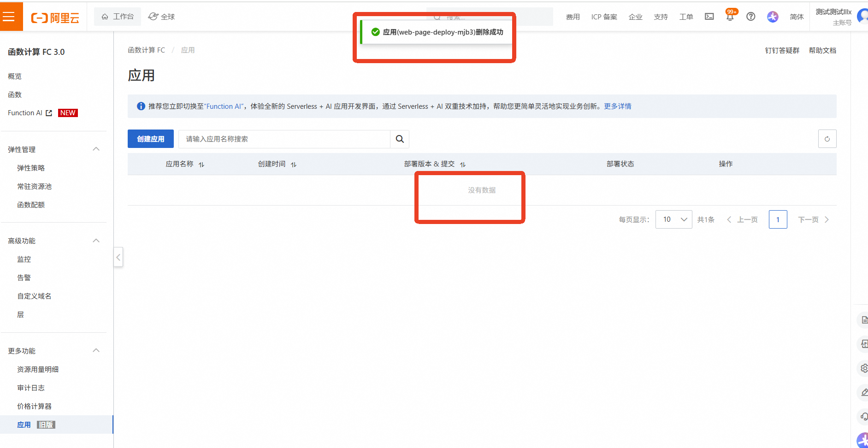Open 层 in the sidebar

click(20, 314)
